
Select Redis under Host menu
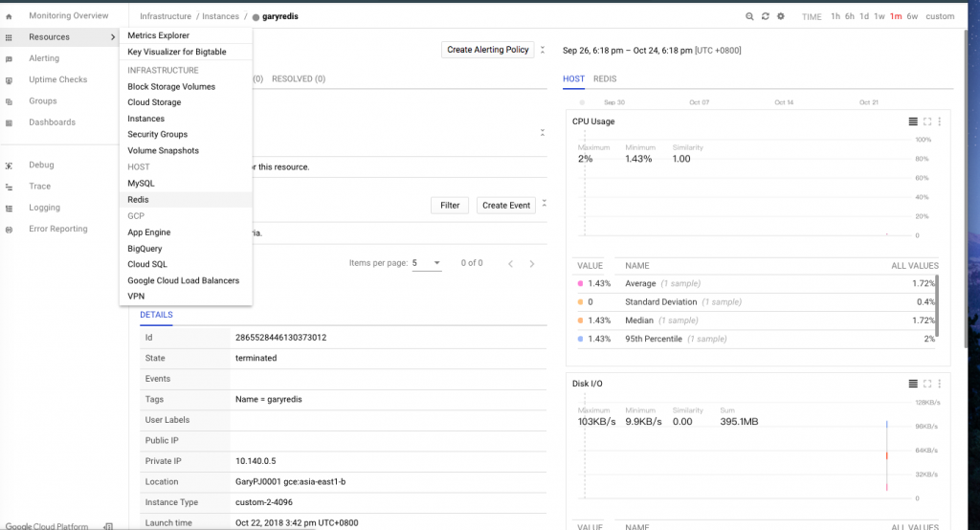tap(138, 199)
